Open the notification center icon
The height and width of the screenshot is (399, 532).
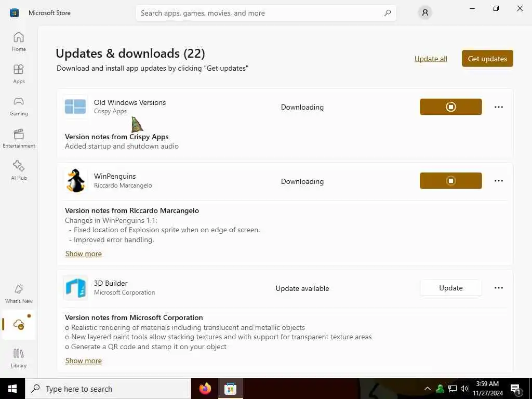515,389
